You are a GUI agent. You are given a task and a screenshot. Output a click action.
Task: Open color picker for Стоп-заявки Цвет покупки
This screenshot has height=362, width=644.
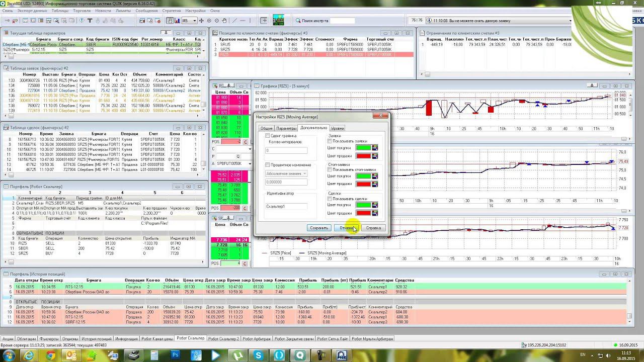tap(375, 176)
